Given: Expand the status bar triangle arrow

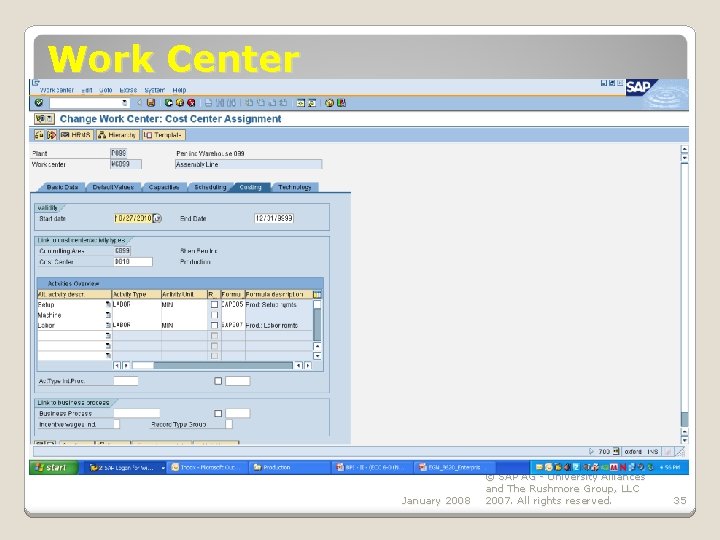Looking at the screenshot, I should click(591, 451).
